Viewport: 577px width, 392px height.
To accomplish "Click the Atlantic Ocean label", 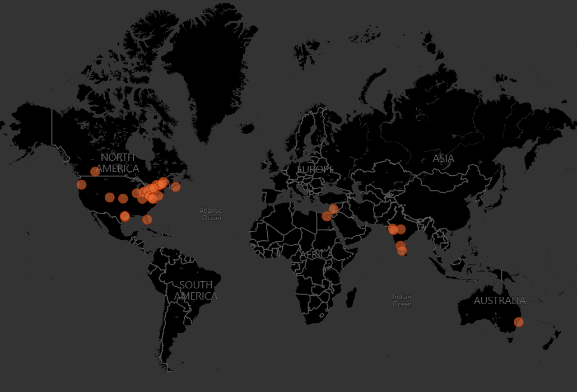I will click(211, 214).
